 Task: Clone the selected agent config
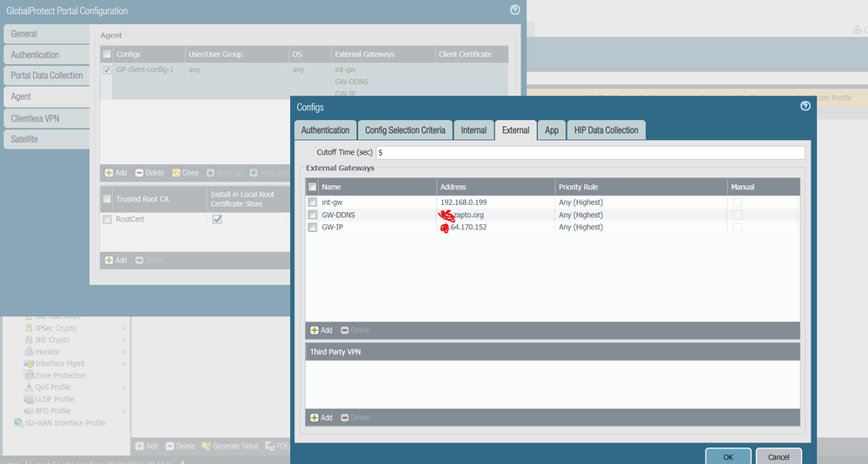coord(185,173)
